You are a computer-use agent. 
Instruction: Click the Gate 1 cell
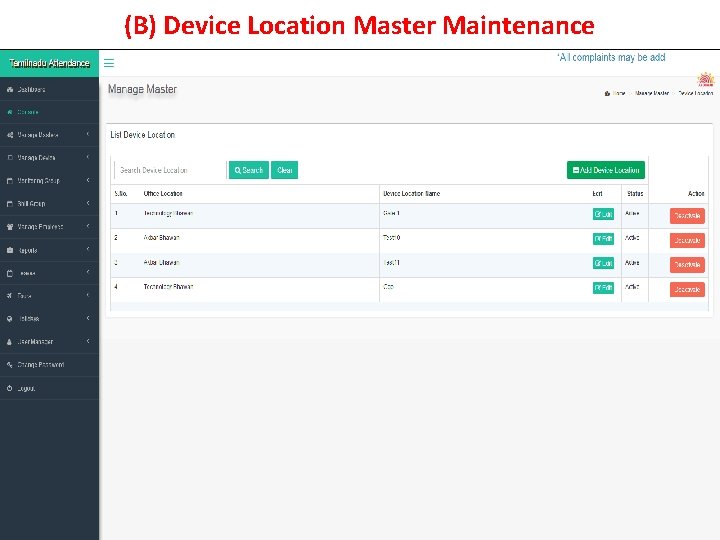pos(391,214)
